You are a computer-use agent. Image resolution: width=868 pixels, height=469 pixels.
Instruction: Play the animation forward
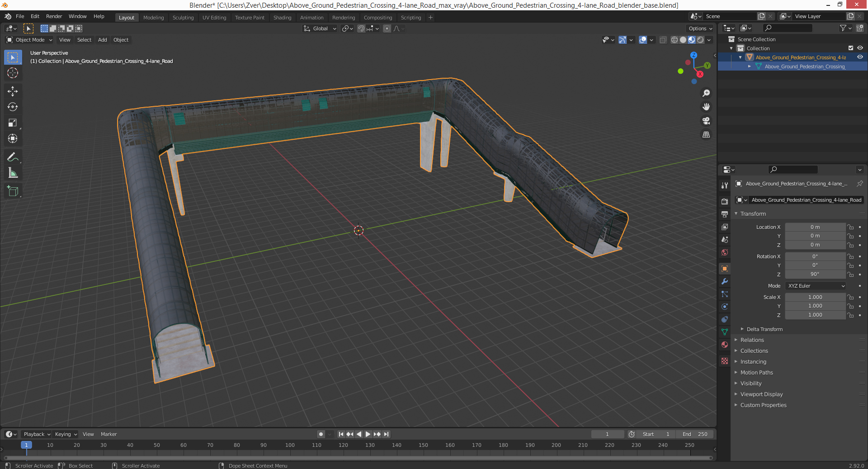[x=368, y=434]
